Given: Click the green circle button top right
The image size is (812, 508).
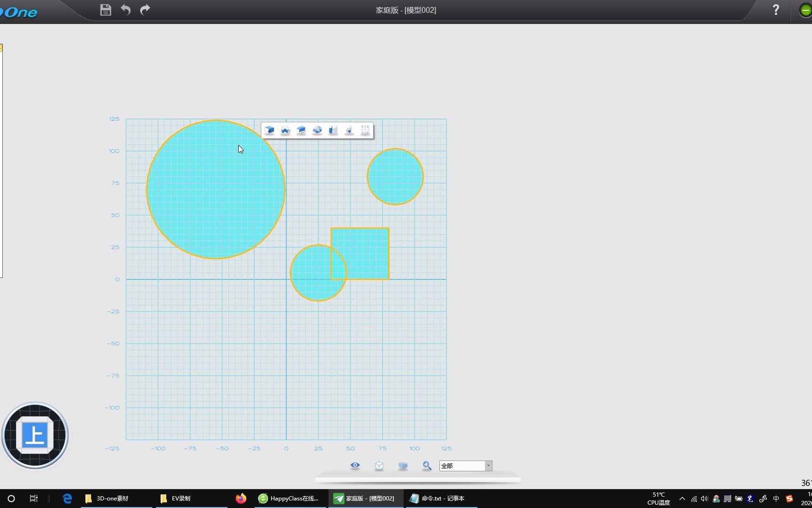Looking at the screenshot, I should (805, 10).
